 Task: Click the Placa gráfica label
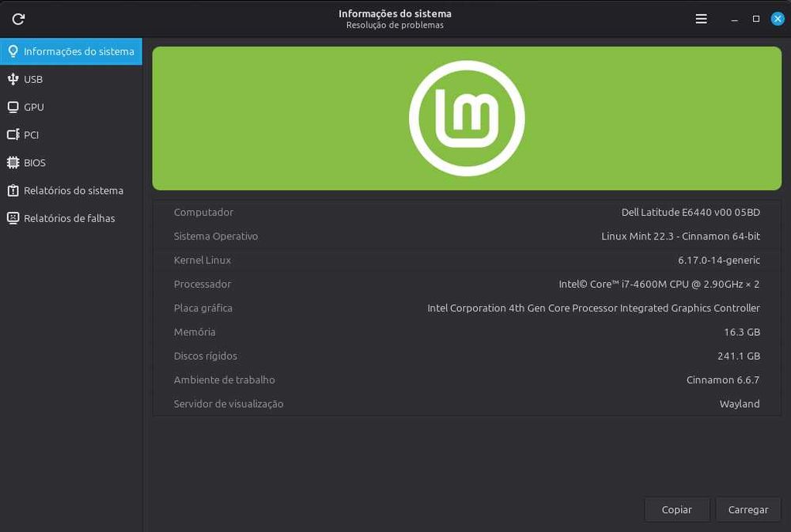point(202,308)
